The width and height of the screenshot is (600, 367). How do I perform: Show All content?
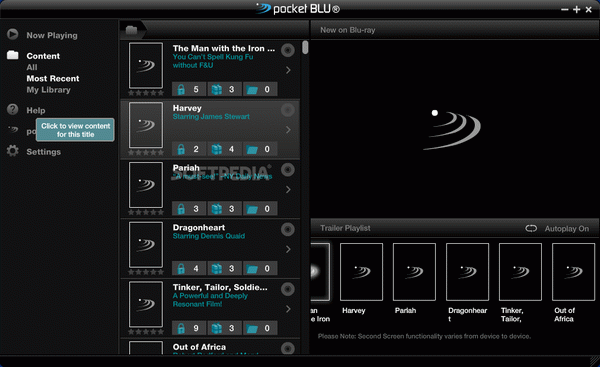point(32,67)
